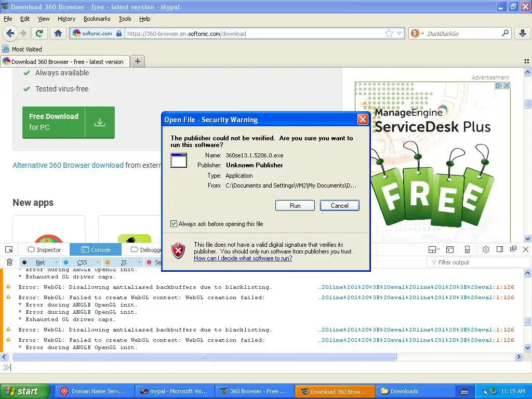Switch to the Inspector devtools tab

tap(44, 250)
